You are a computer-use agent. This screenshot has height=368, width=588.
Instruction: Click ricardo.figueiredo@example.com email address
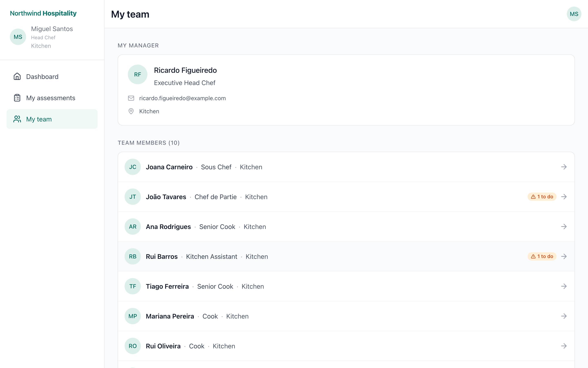pyautogui.click(x=183, y=98)
